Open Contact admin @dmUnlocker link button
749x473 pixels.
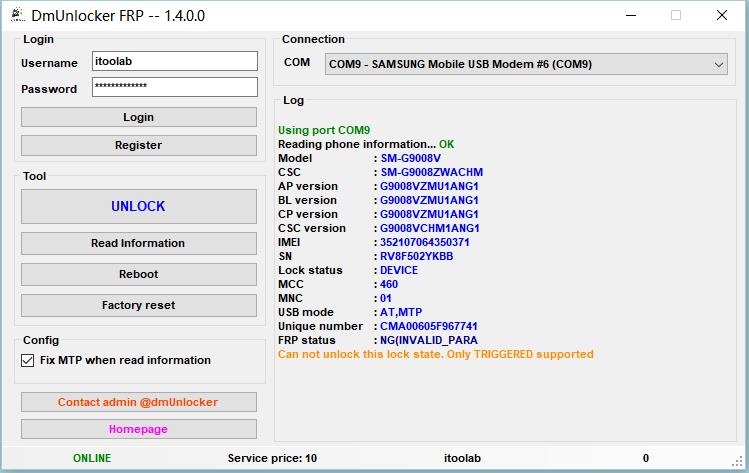click(x=139, y=402)
